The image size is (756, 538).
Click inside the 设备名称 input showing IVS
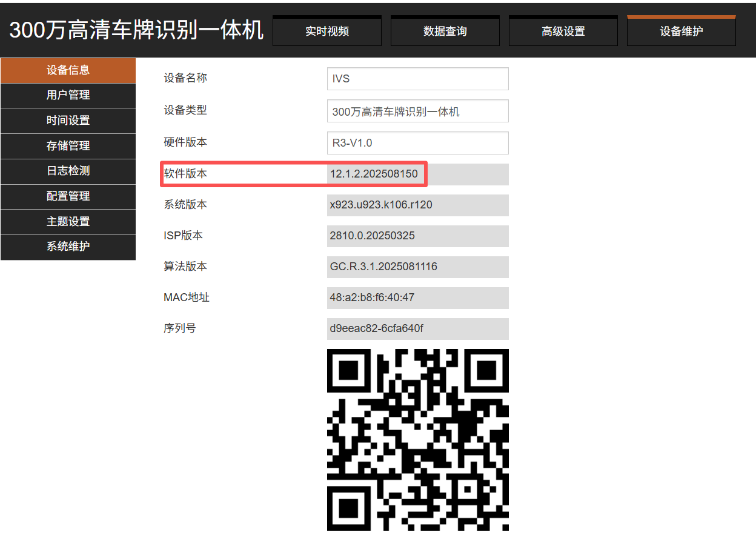[x=417, y=79]
